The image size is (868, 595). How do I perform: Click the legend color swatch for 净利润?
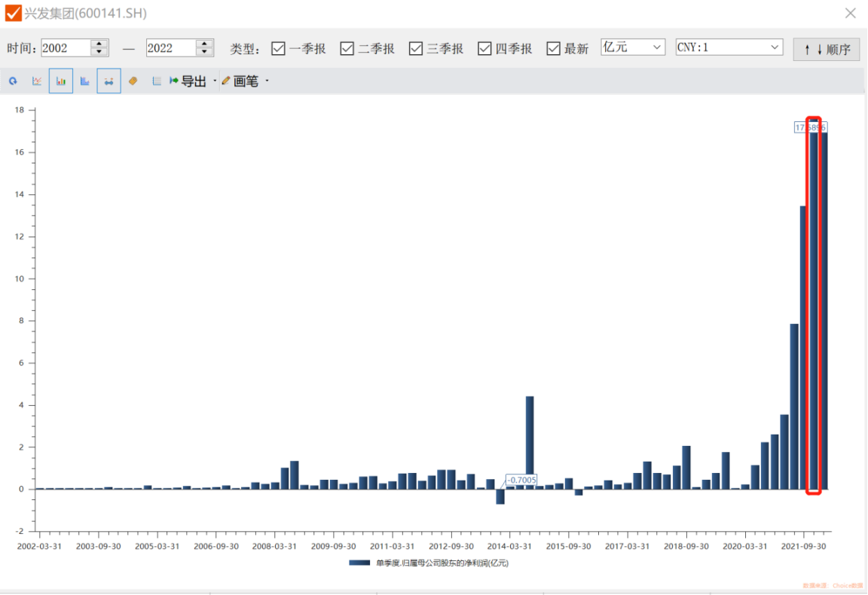[x=359, y=563]
